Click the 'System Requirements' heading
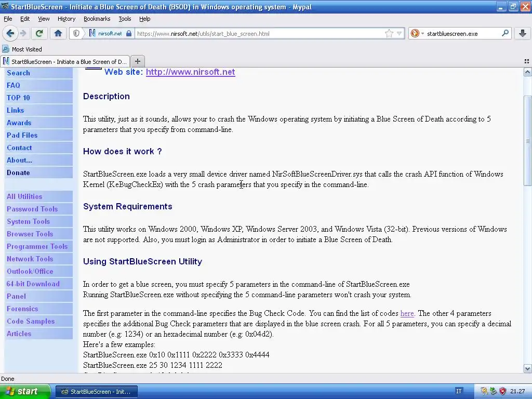 pos(128,207)
